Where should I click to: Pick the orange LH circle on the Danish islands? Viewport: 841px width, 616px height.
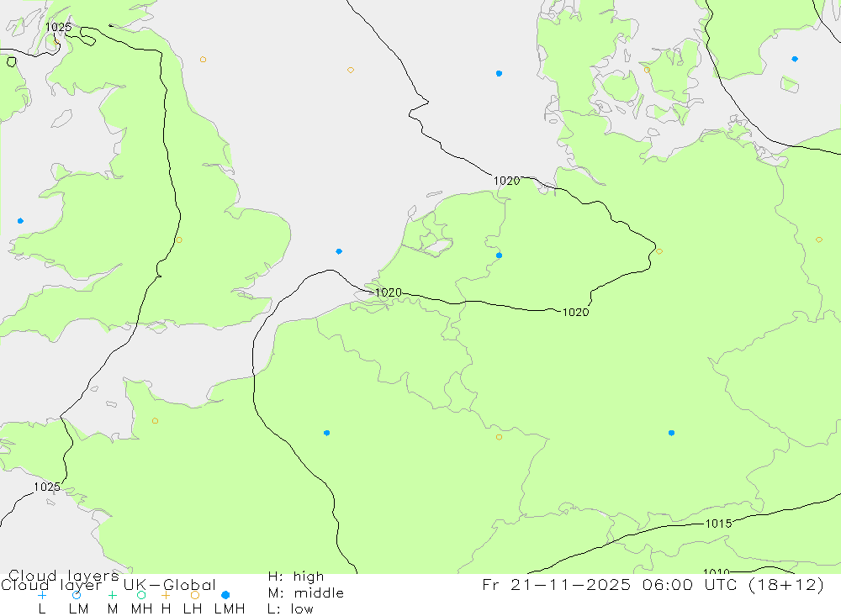pos(647,71)
